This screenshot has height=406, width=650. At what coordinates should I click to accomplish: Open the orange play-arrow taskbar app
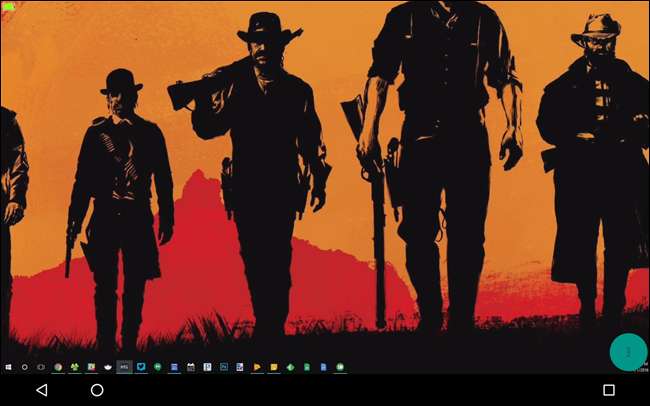click(x=257, y=367)
